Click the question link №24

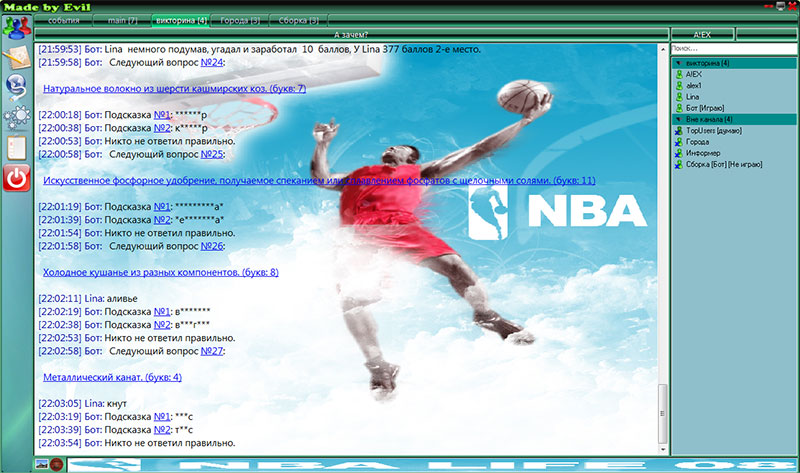point(210,62)
